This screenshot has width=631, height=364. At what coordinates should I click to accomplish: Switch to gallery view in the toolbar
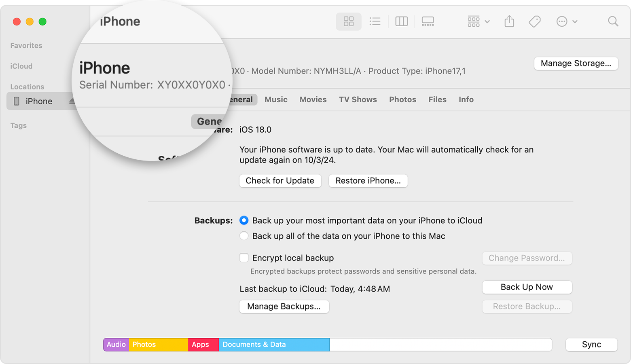point(428,21)
